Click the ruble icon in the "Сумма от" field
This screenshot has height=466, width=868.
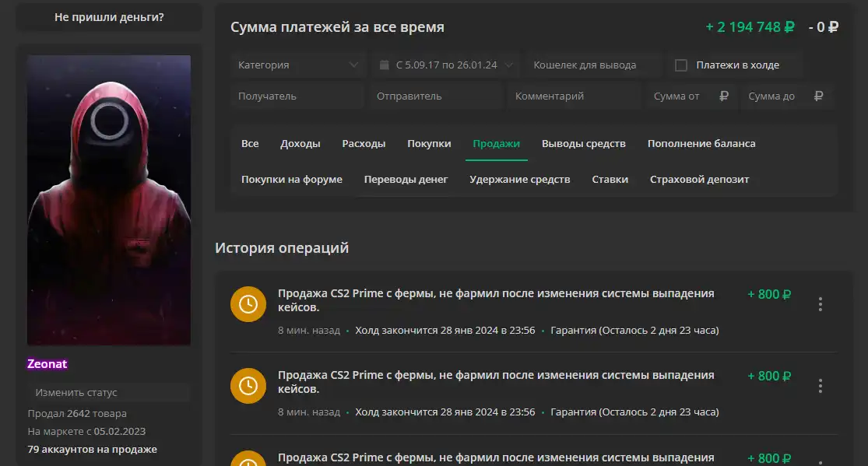(x=723, y=96)
